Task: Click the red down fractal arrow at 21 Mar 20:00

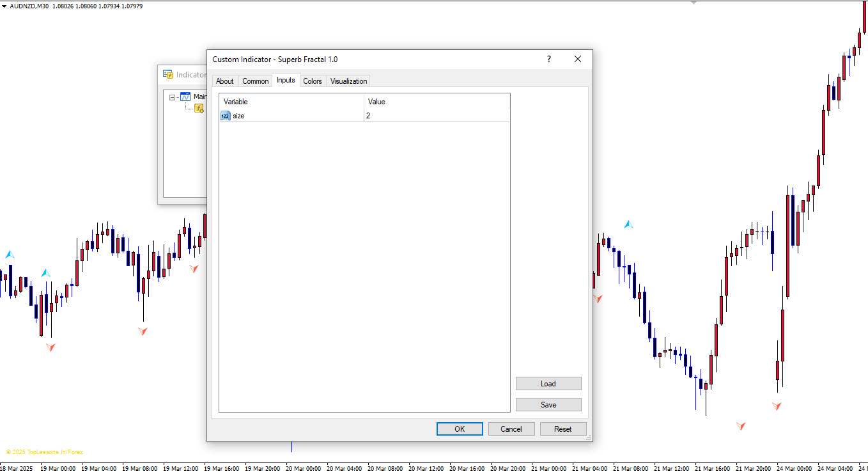Action: click(741, 425)
